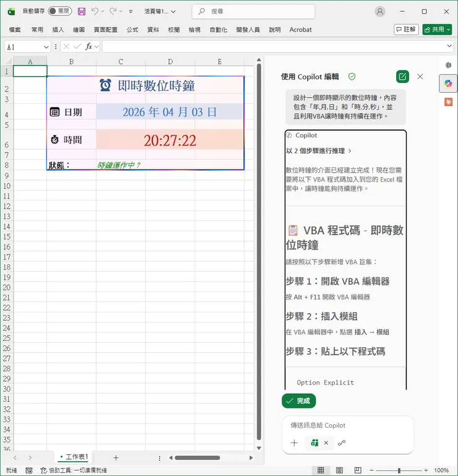
Task: Remove the workbook context chip with X
Action: click(326, 443)
